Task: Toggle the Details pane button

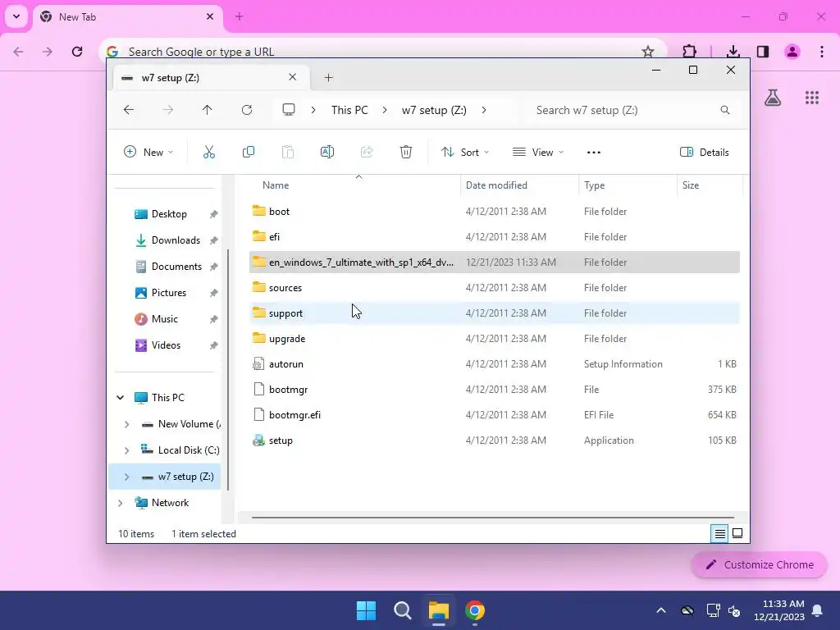Action: click(704, 152)
